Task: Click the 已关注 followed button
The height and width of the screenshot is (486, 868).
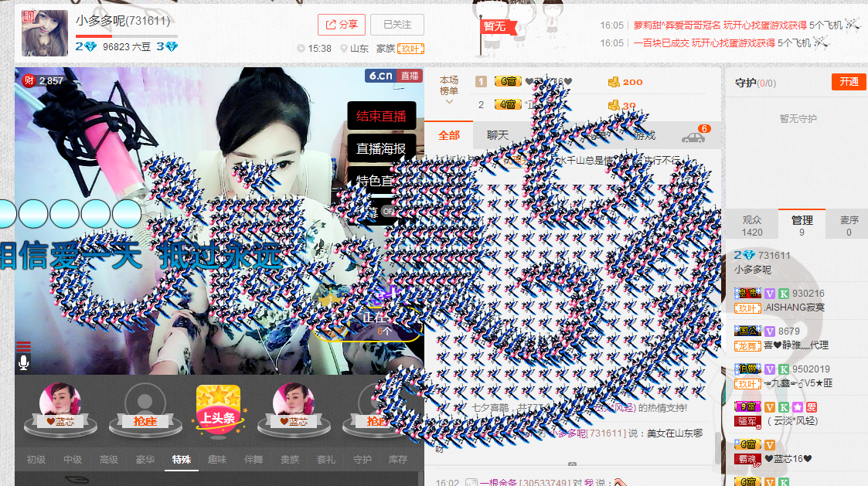Action: tap(397, 25)
